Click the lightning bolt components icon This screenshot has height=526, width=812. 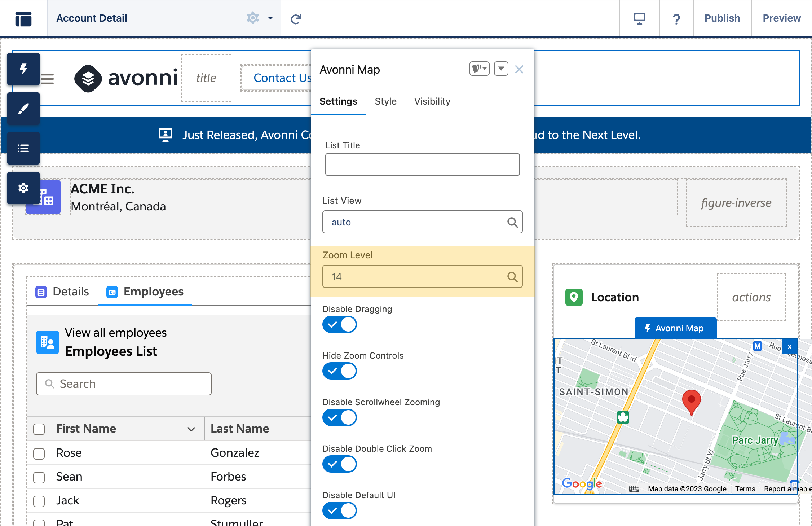point(23,69)
